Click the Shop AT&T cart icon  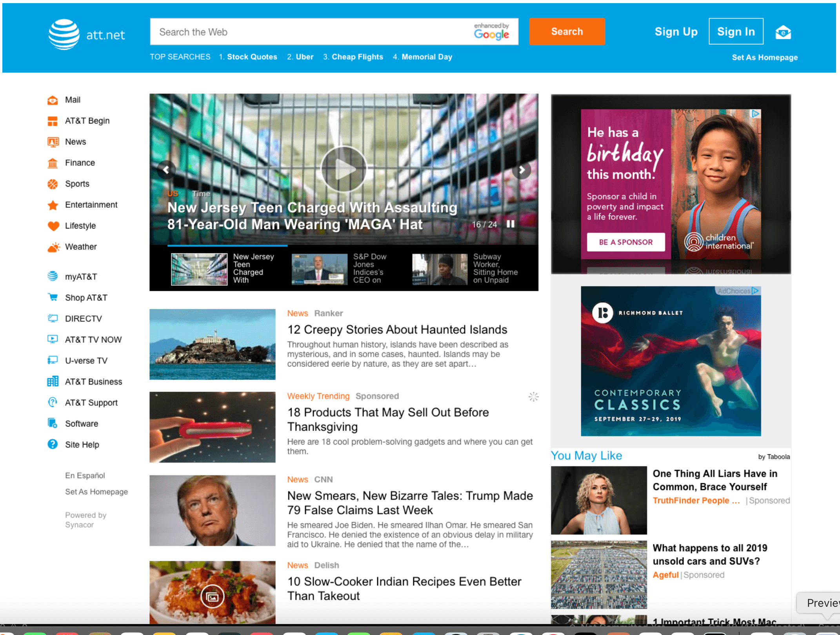click(x=53, y=298)
